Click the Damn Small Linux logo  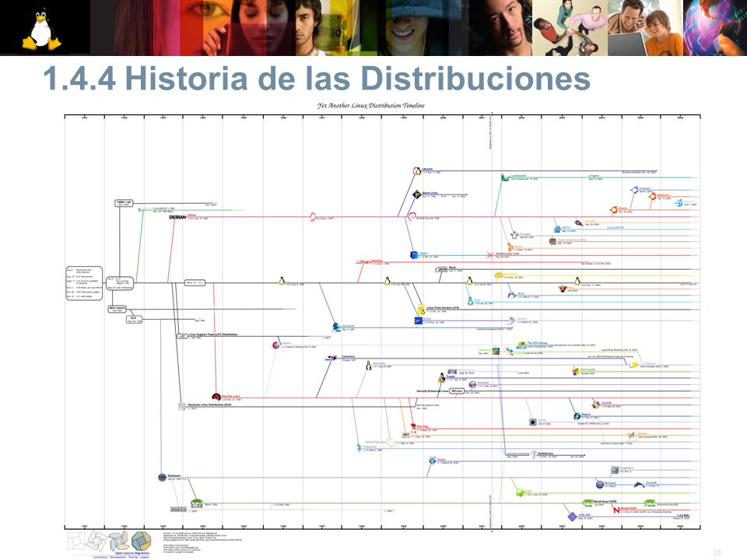tap(552, 241)
